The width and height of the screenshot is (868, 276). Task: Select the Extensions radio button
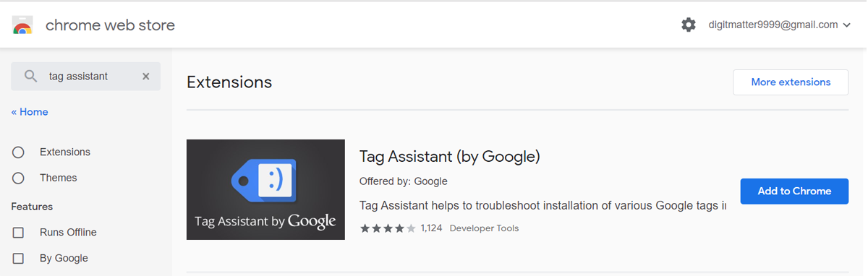tap(18, 152)
